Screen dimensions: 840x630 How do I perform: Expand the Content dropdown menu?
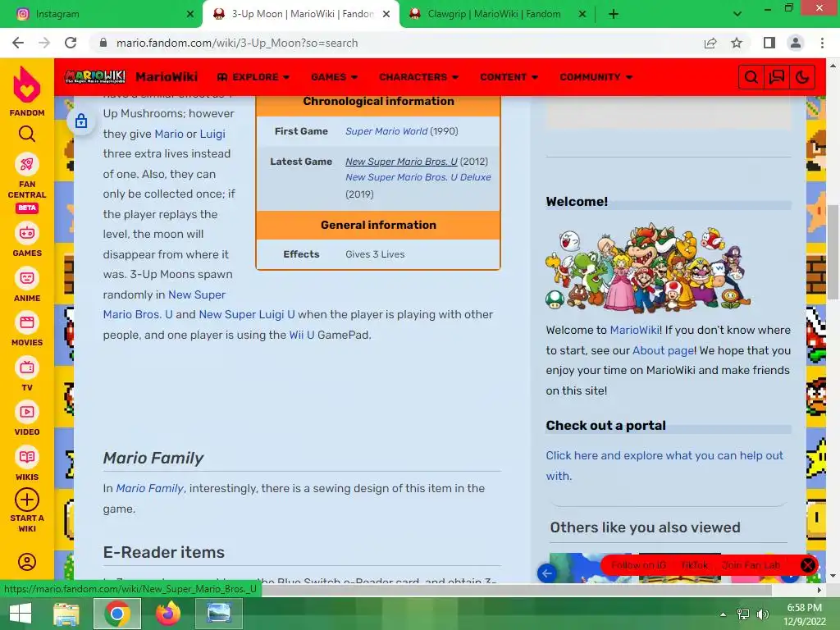click(x=509, y=77)
